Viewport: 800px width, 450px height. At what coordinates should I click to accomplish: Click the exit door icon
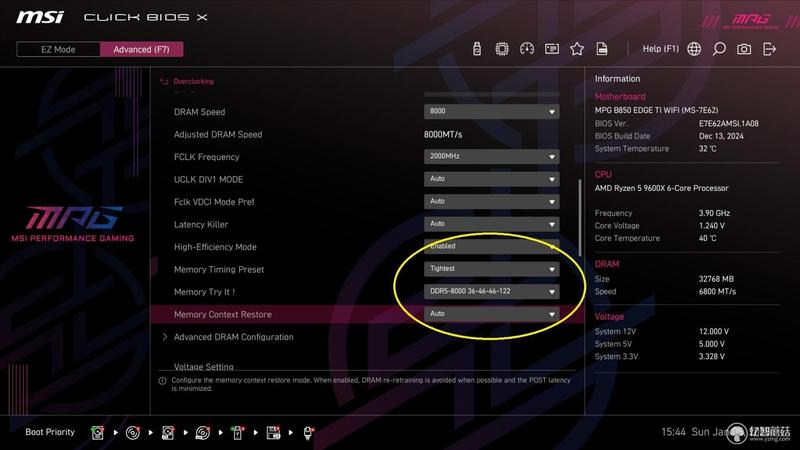pyautogui.click(x=769, y=49)
